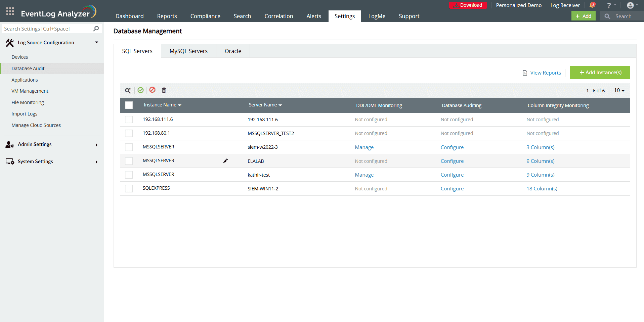Open the page size dropdown showing 10
644x322 pixels.
click(x=618, y=90)
